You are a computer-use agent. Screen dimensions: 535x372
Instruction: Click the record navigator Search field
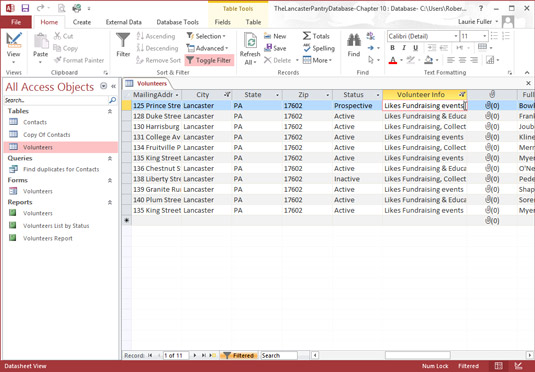pyautogui.click(x=278, y=356)
